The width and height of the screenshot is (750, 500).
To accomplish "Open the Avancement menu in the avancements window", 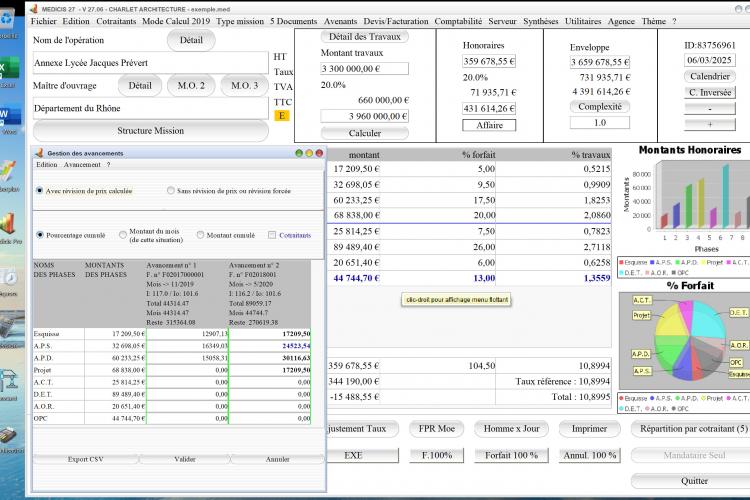I will (x=82, y=165).
